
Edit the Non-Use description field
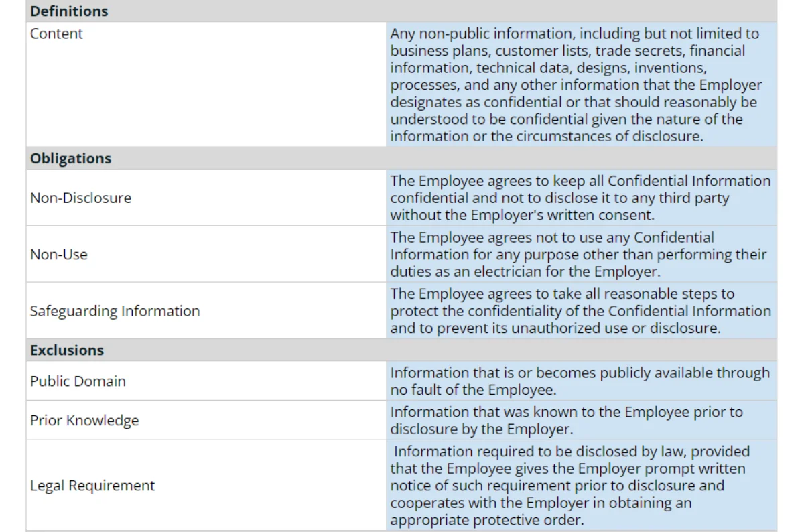coord(581,255)
